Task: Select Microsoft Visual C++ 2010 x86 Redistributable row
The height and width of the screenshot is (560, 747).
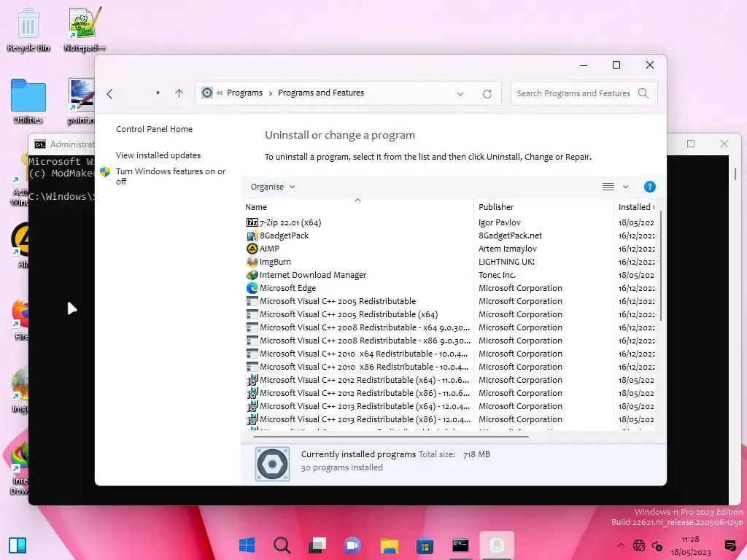Action: point(450,367)
